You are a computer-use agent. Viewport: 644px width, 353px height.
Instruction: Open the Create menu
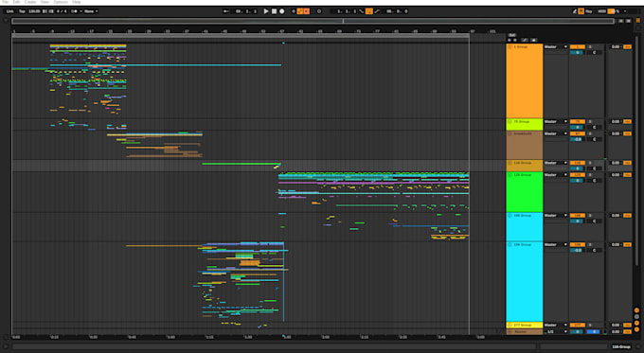30,2
